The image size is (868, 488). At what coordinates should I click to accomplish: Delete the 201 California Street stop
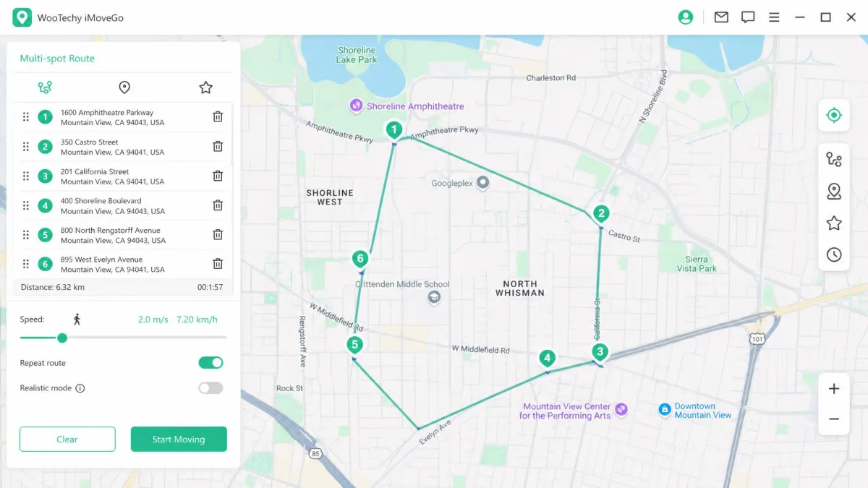[x=218, y=176]
